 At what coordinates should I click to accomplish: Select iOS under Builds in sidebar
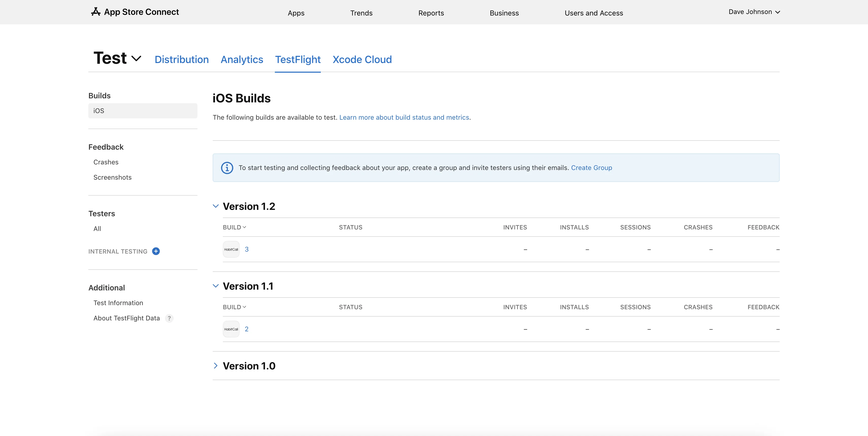click(143, 111)
